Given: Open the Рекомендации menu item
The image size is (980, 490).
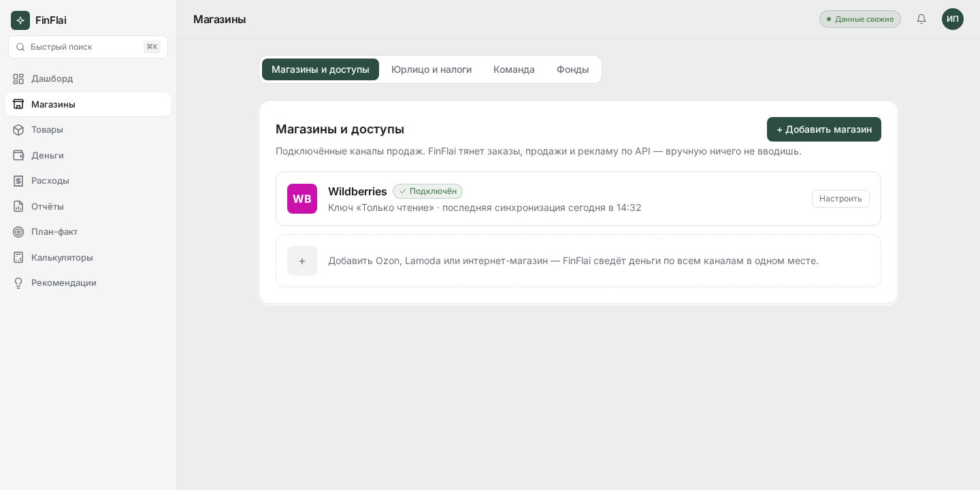Looking at the screenshot, I should click(x=88, y=283).
